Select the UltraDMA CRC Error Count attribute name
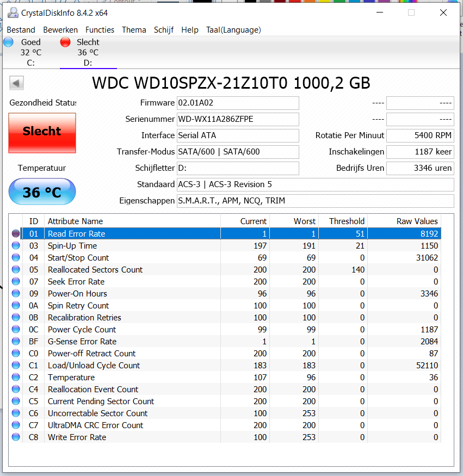 95,425
